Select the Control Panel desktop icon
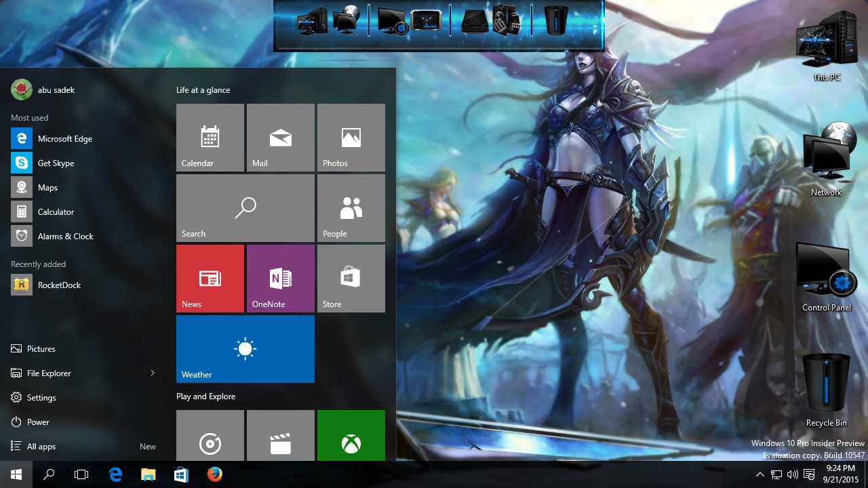Viewport: 868px width, 488px height. (x=826, y=278)
